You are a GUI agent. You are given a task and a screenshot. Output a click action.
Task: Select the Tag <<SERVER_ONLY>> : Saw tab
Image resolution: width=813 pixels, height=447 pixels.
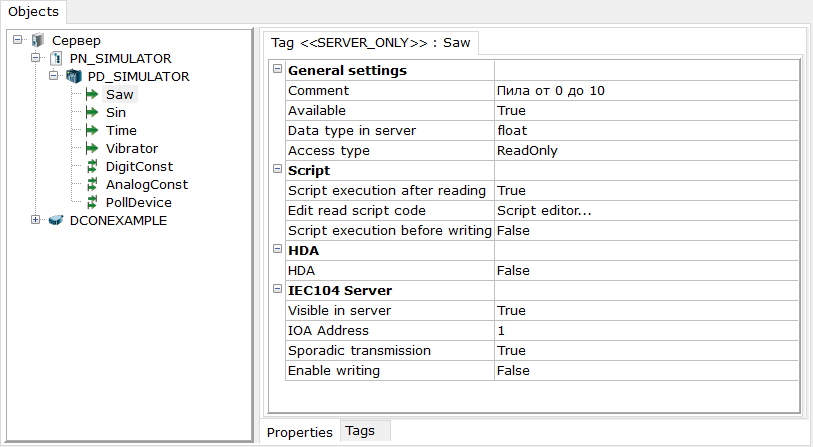pyautogui.click(x=370, y=43)
